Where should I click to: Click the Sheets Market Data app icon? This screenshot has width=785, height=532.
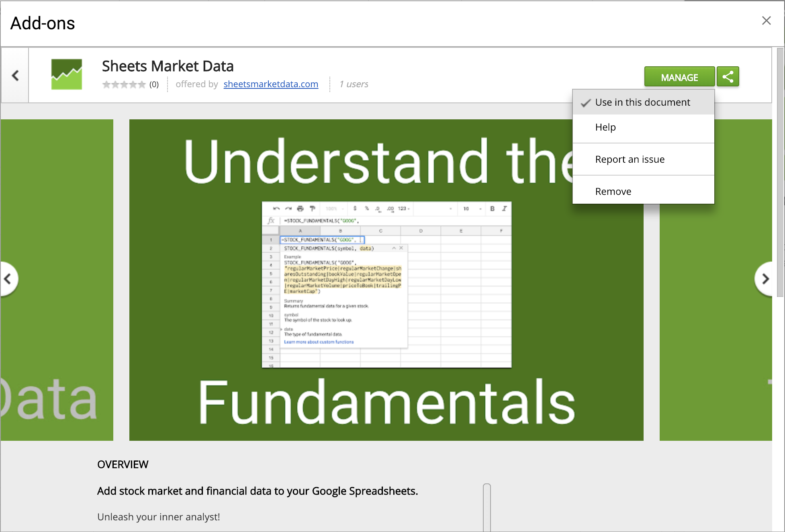[x=67, y=74]
